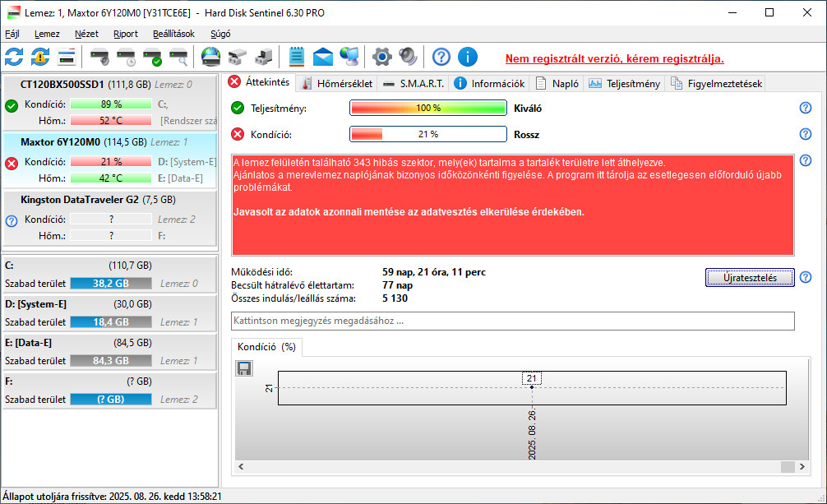Click the refresh icon with warning triangle
827x504 pixels.
pos(40,57)
